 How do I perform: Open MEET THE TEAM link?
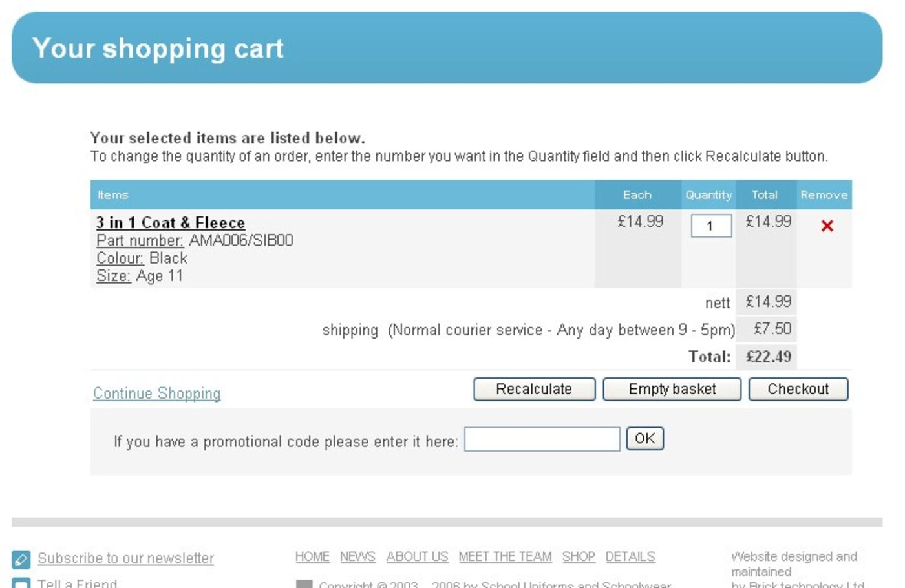click(x=505, y=556)
